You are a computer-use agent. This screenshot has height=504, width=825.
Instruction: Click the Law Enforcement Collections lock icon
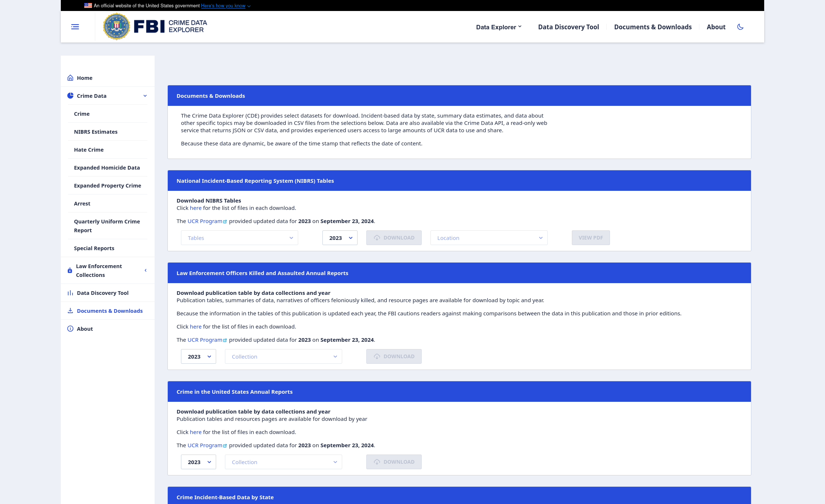pyautogui.click(x=70, y=270)
